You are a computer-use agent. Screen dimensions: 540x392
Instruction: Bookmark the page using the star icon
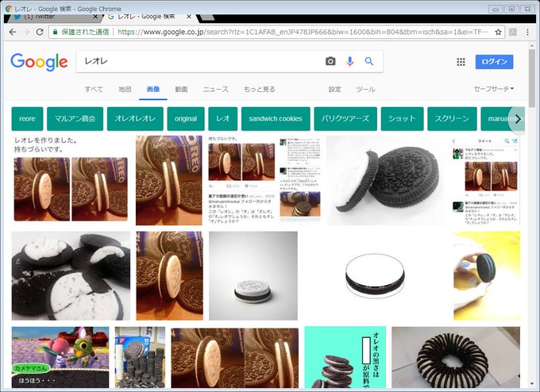pos(498,32)
